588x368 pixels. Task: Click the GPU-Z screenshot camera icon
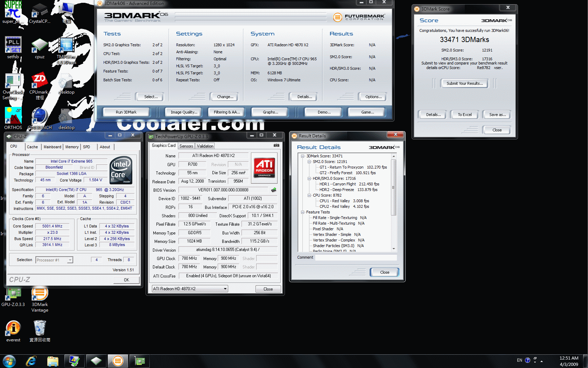click(x=276, y=145)
